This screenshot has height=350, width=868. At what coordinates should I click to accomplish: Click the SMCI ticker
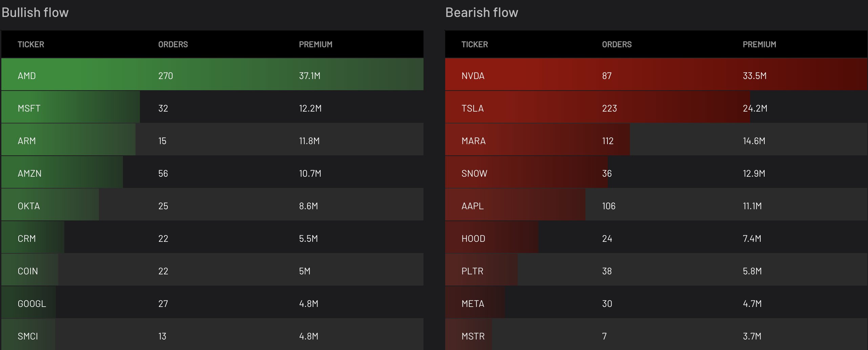pyautogui.click(x=28, y=336)
